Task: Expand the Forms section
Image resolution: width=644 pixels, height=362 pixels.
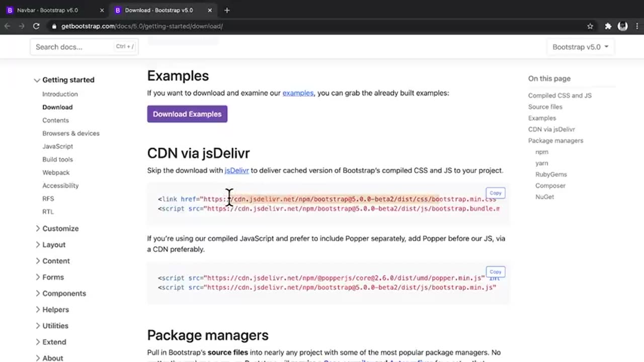Action: 49,277
